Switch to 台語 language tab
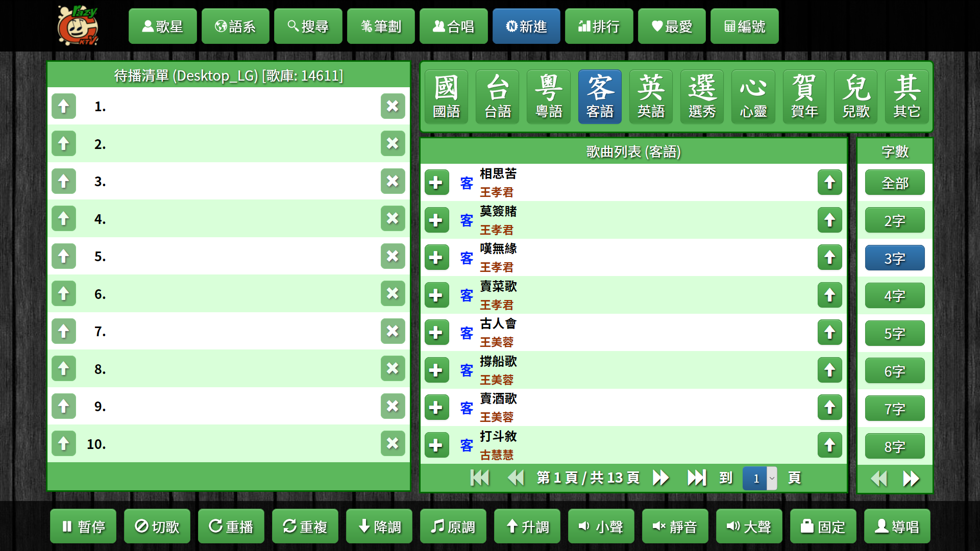 497,97
